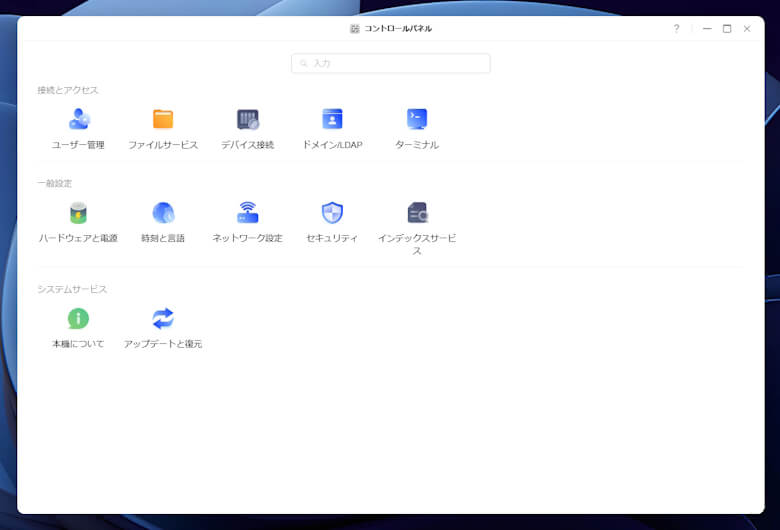The image size is (780, 530).
Task: Launch the ターミナル settings
Action: point(417,120)
